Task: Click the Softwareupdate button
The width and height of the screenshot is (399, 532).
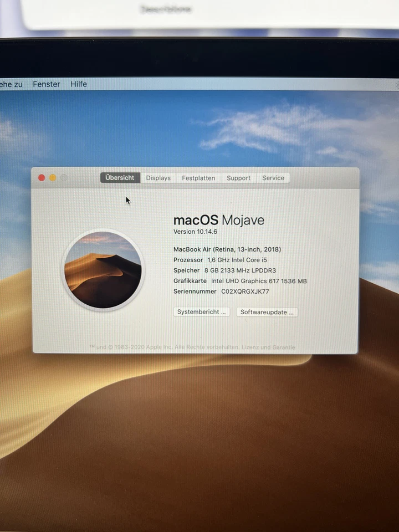Action: [x=267, y=312]
